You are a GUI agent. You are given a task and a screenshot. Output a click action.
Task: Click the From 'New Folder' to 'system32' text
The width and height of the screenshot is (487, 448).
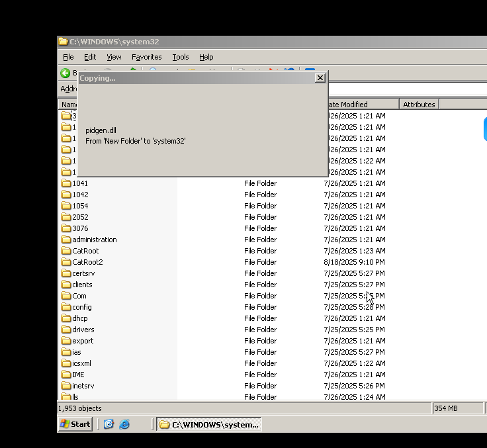click(136, 141)
